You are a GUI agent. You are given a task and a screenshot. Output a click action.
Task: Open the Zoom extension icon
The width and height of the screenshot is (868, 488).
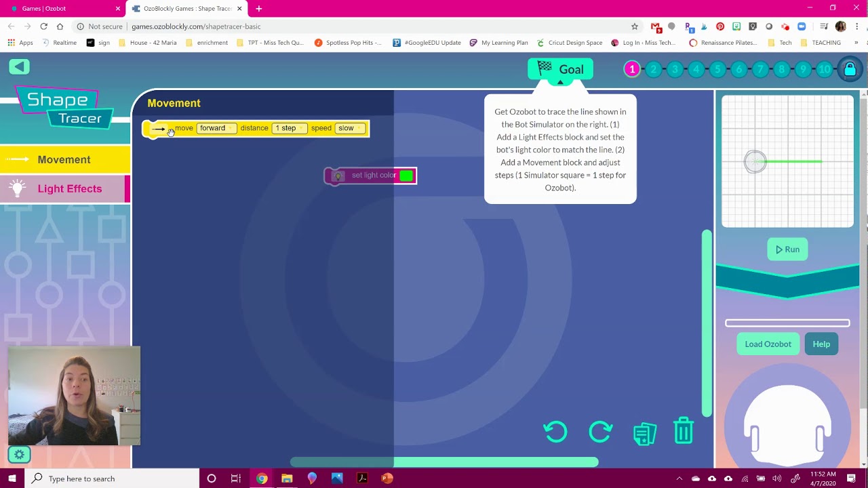point(802,26)
